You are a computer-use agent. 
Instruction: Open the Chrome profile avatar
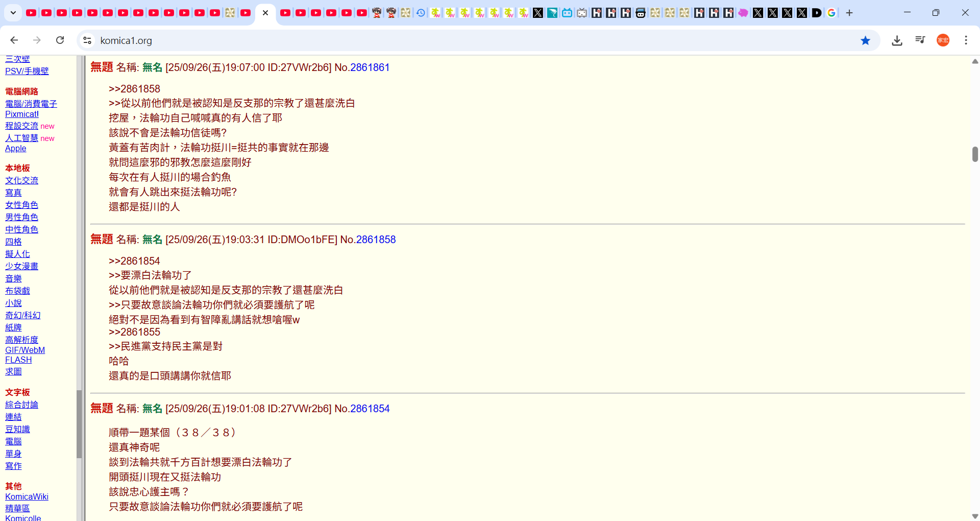943,40
